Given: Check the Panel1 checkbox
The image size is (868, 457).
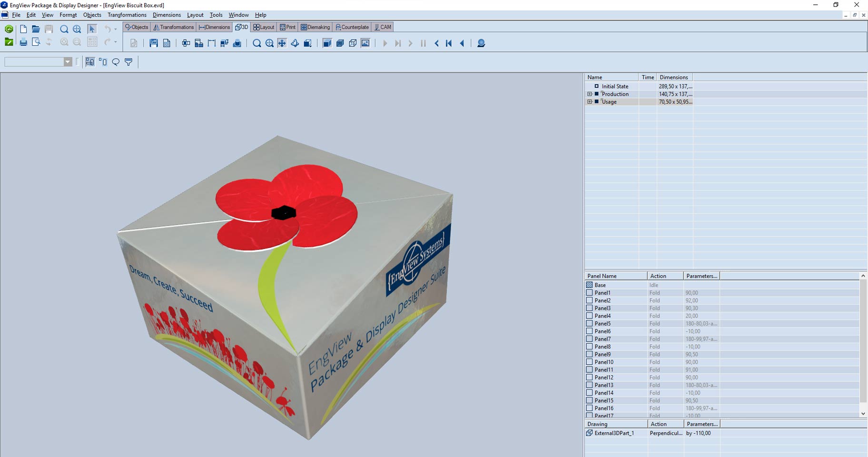Looking at the screenshot, I should [x=589, y=293].
